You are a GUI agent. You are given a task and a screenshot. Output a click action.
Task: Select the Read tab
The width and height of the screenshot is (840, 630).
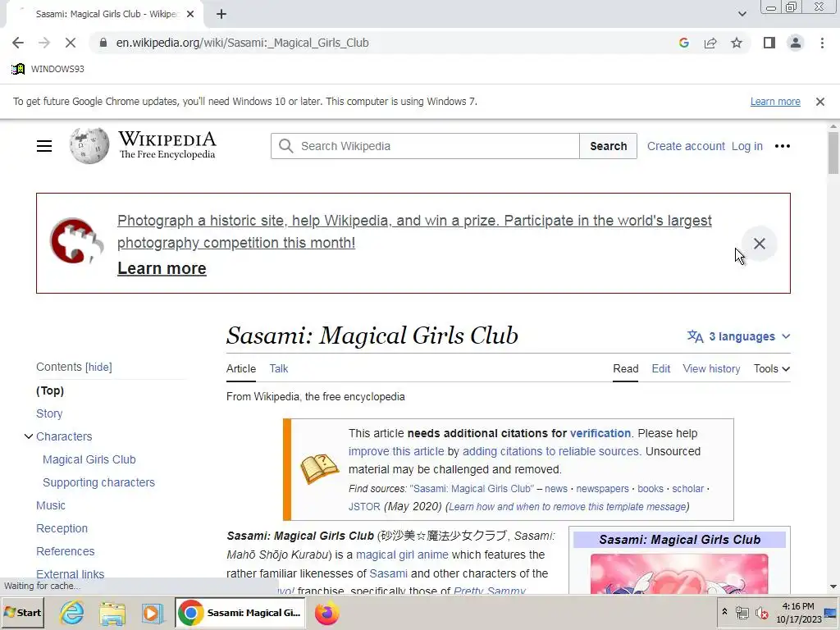click(625, 368)
